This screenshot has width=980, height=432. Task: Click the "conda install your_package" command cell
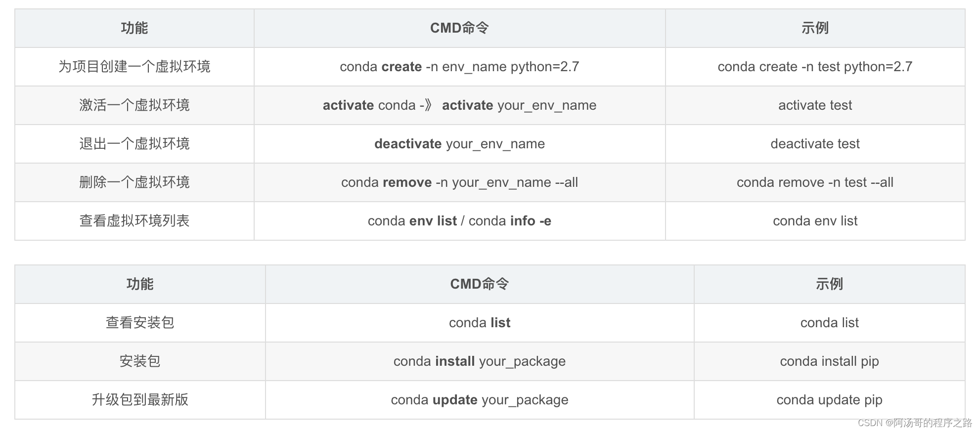(479, 361)
